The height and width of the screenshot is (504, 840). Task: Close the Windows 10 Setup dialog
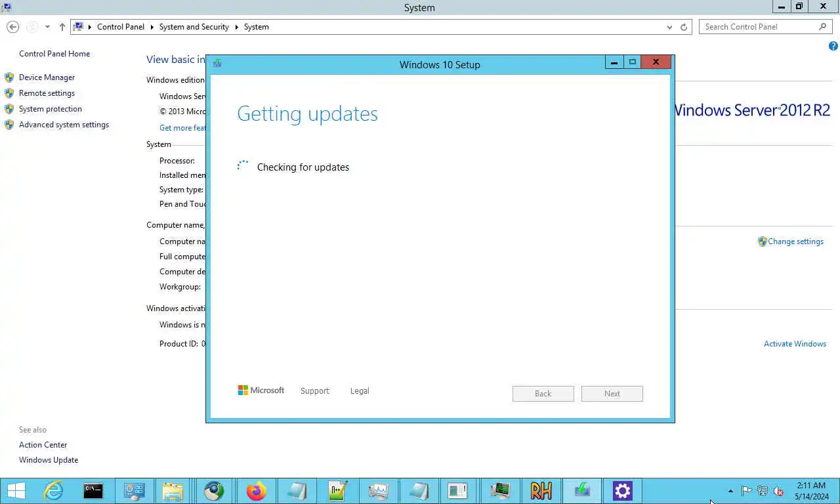click(656, 62)
